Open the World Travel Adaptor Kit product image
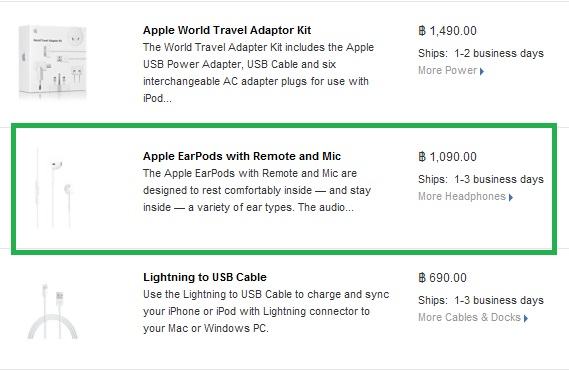The width and height of the screenshot is (569, 371). tap(53, 62)
